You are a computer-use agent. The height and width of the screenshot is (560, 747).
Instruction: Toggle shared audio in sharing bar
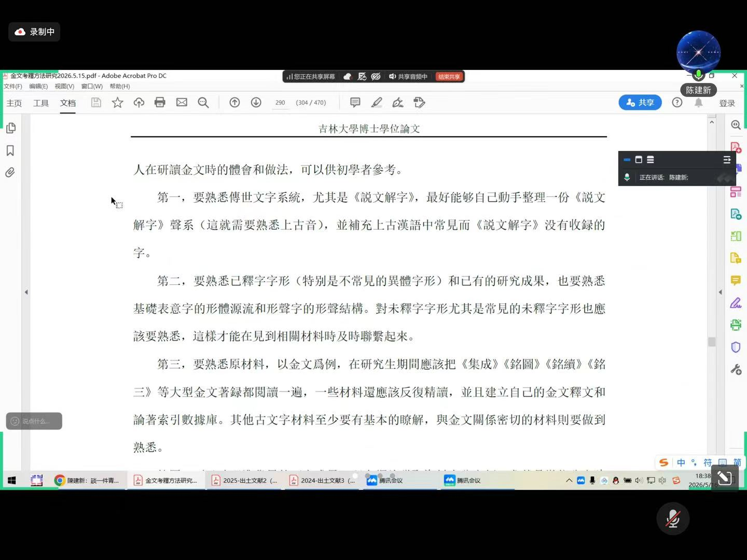408,77
